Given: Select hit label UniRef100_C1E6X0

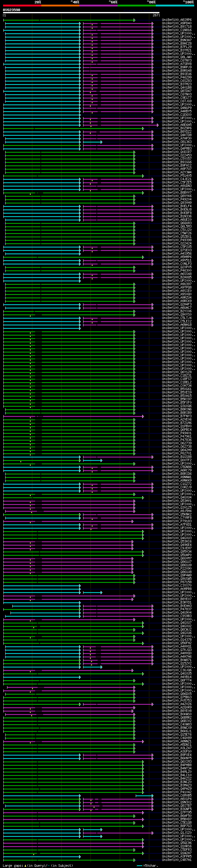Looking at the screenshot, I should pyautogui.click(x=177, y=115).
